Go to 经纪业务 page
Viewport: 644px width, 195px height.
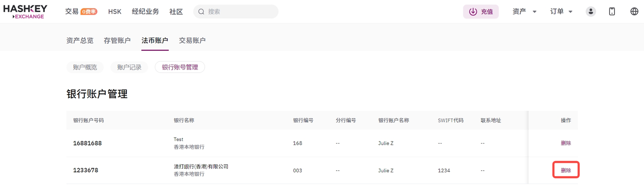coord(145,12)
